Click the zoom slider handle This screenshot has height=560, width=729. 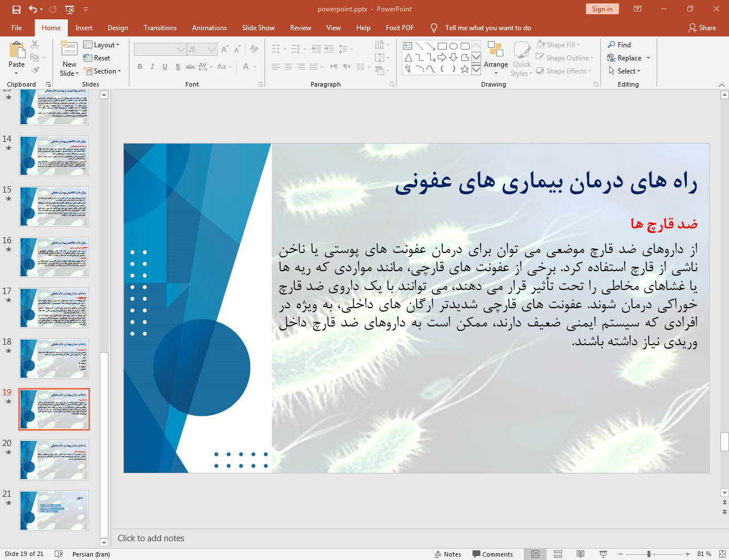pyautogui.click(x=649, y=554)
